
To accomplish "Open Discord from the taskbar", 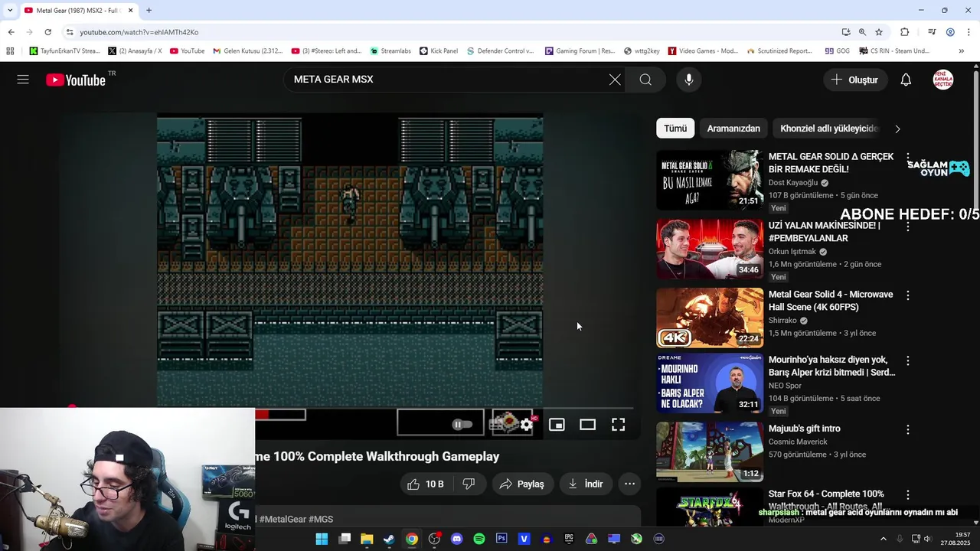I will click(x=457, y=539).
